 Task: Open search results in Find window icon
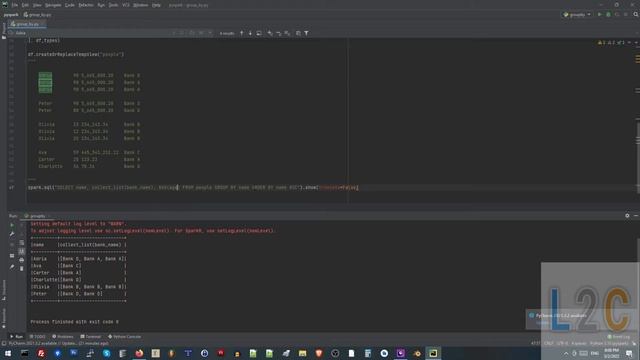[x=259, y=33]
